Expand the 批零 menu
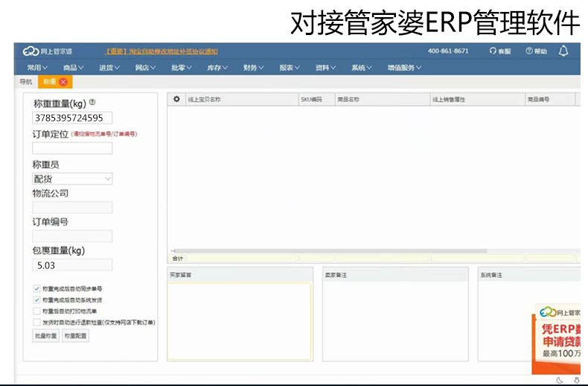 181,68
